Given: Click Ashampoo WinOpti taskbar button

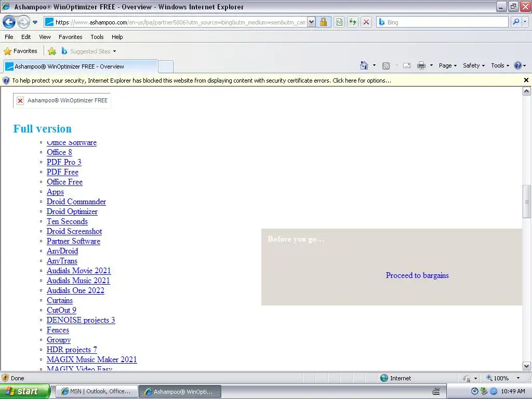Looking at the screenshot, I should (180, 392).
